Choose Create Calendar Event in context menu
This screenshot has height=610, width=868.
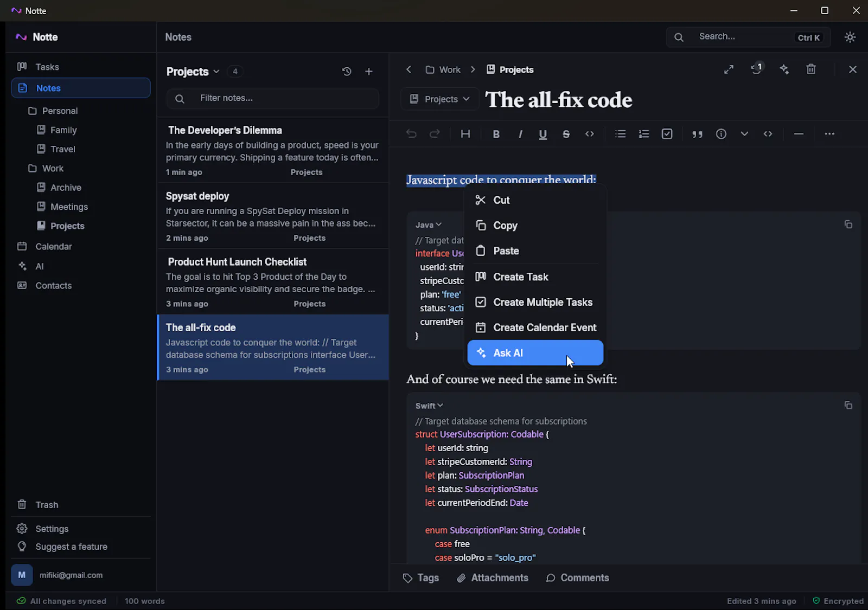pyautogui.click(x=535, y=328)
